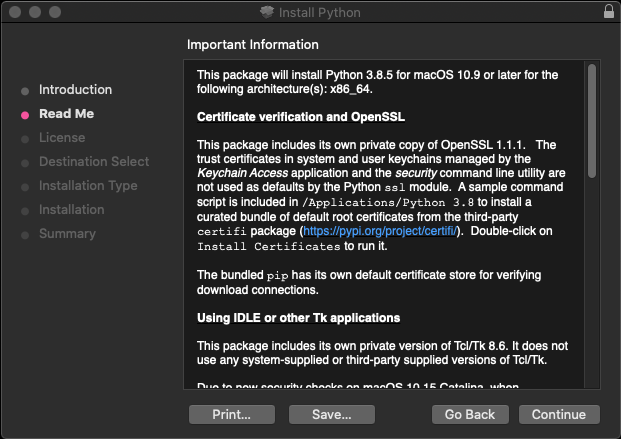Viewport: 621px width, 439px height.
Task: Click the lock icon in title bar
Action: tap(609, 11)
